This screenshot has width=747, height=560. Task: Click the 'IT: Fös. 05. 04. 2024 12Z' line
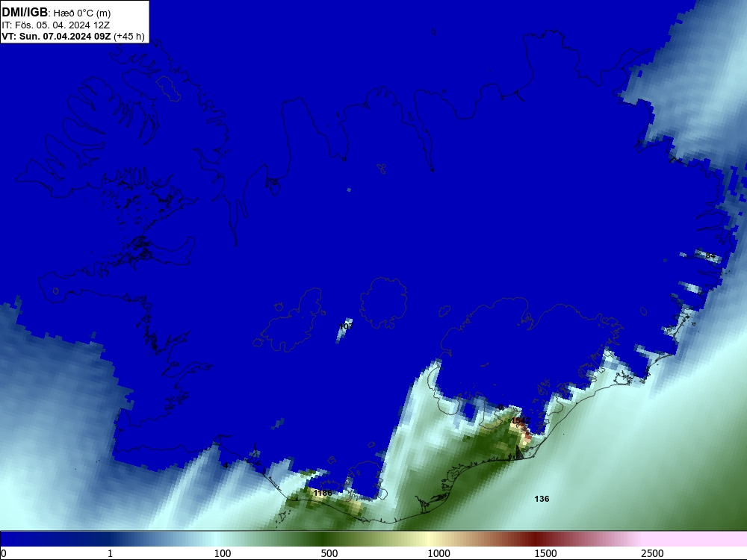point(56,25)
